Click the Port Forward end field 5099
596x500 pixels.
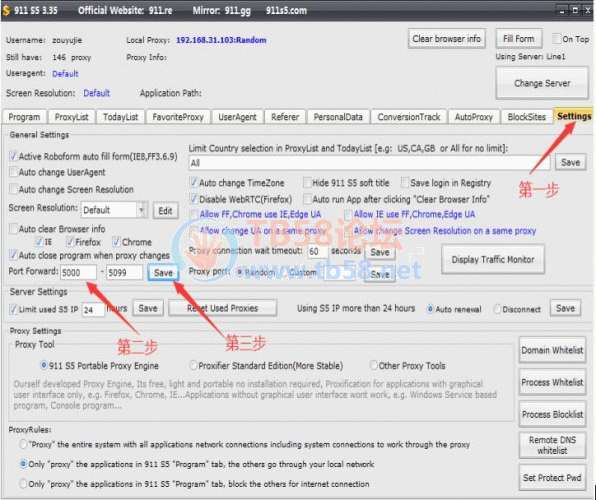(124, 273)
